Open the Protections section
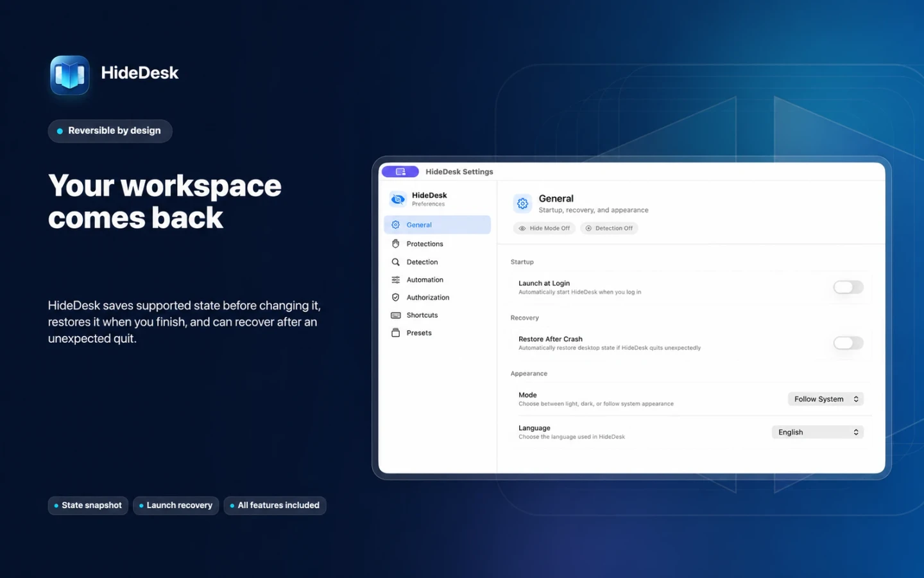Image resolution: width=924 pixels, height=578 pixels. [437, 244]
